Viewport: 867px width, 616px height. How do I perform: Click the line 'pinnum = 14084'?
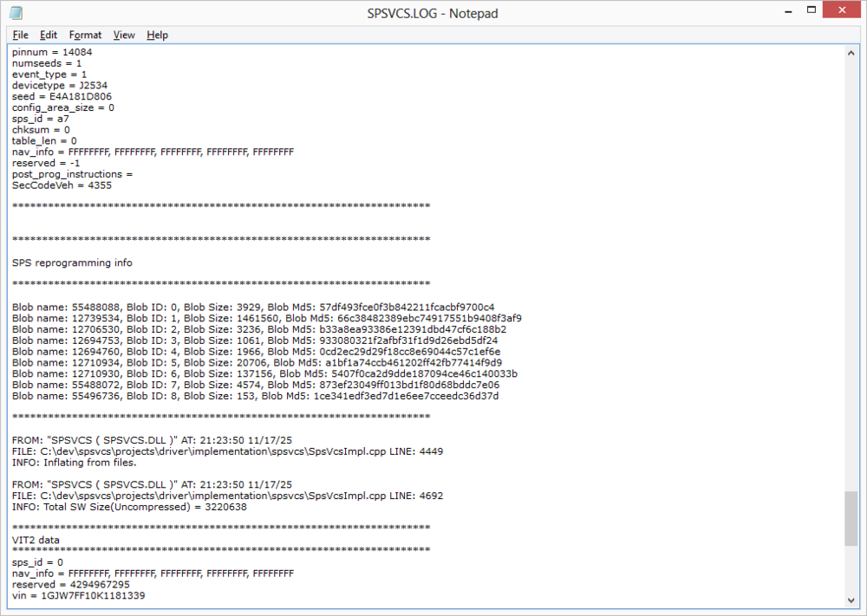point(52,52)
